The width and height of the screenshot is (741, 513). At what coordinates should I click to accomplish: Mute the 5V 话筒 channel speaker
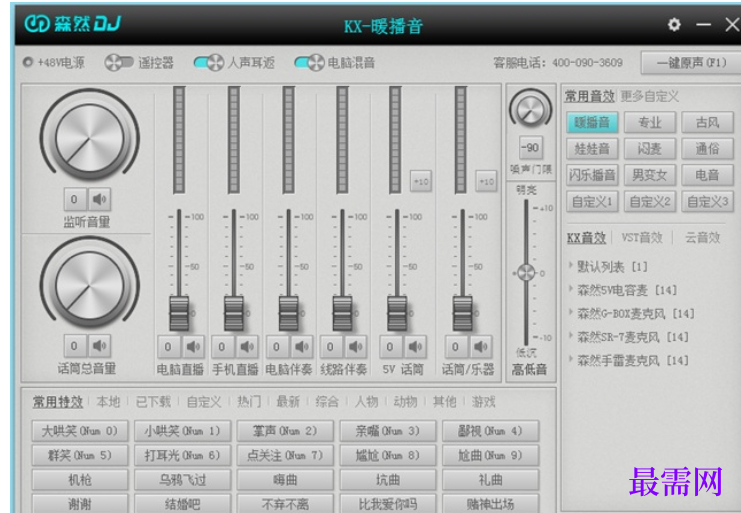415,347
